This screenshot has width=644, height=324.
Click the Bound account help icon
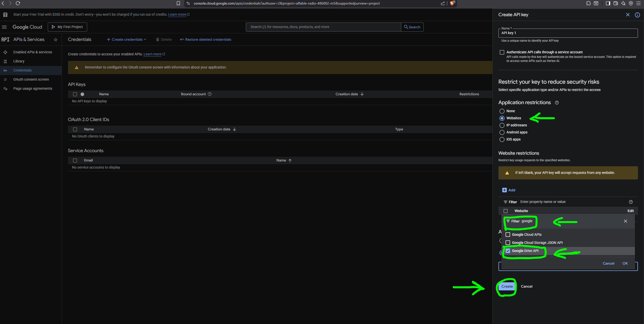[x=210, y=94]
